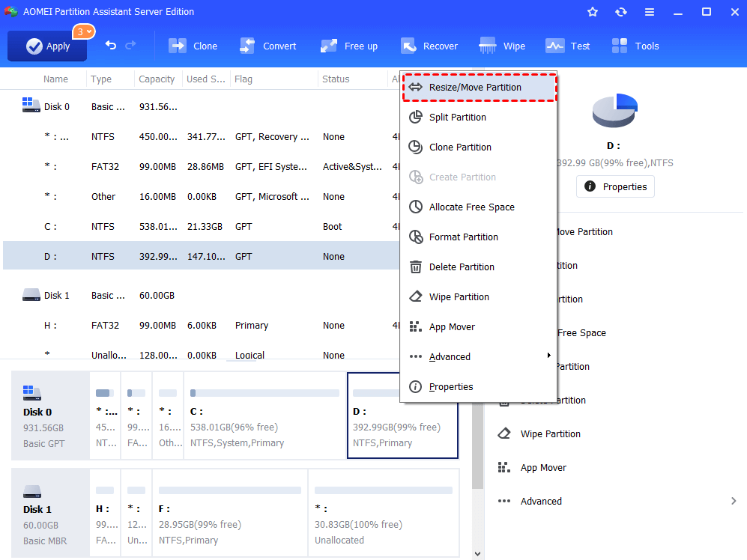Choose Resize/Move Partition from context menu

480,87
